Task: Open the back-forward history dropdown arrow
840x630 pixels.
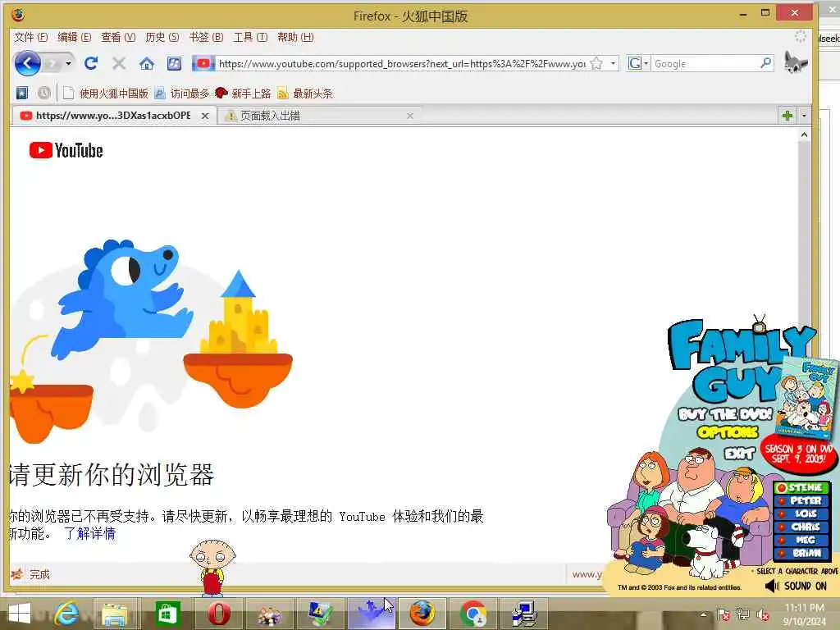Action: (x=69, y=64)
